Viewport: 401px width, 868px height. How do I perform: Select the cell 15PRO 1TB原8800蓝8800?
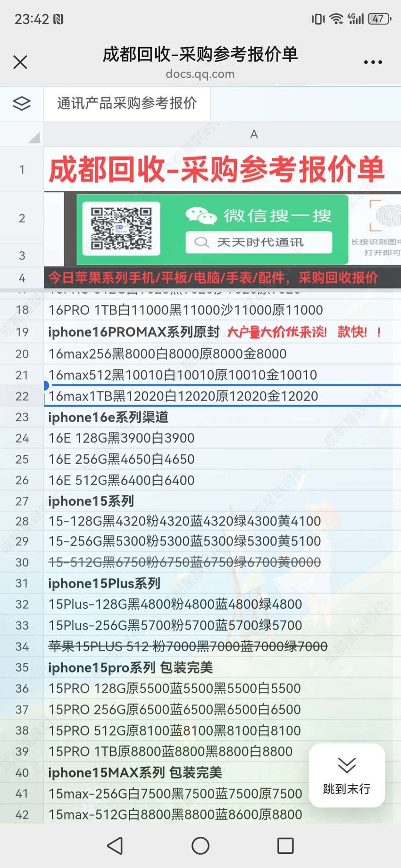(222, 752)
